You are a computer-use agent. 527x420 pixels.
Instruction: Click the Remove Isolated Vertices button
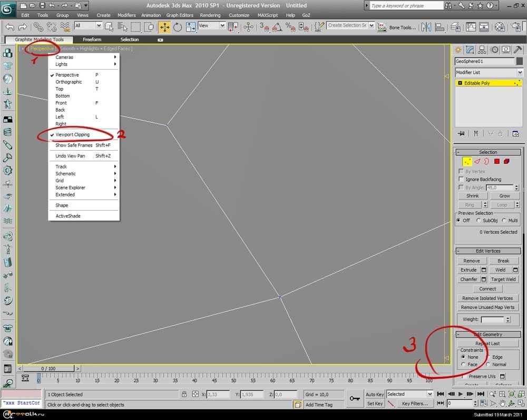pyautogui.click(x=487, y=298)
